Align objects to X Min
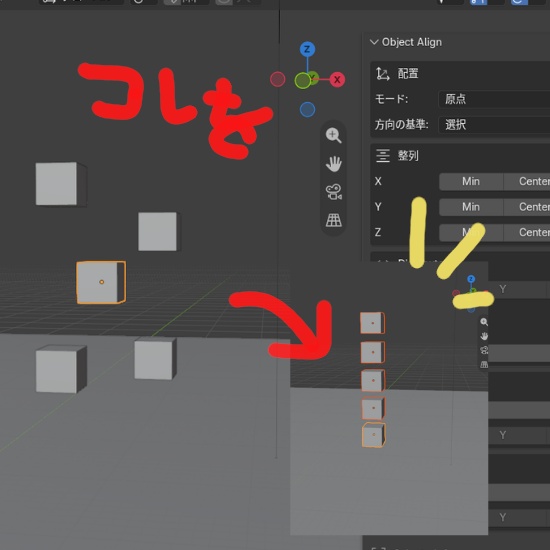This screenshot has width=550, height=550. (471, 181)
